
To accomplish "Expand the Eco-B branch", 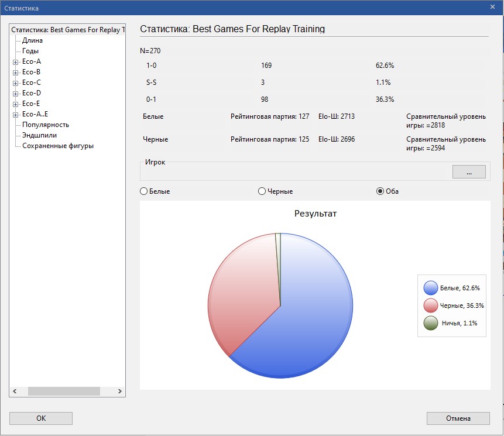I will pyautogui.click(x=15, y=71).
